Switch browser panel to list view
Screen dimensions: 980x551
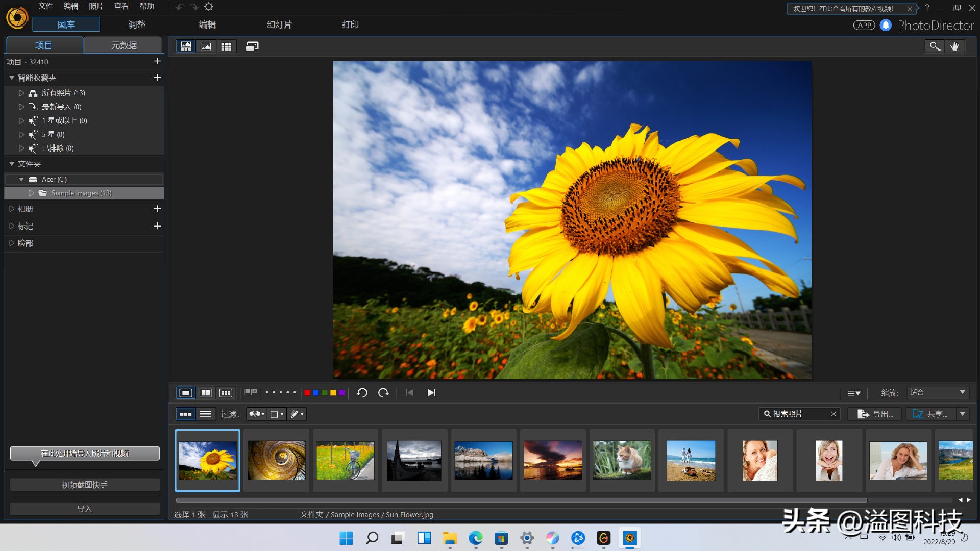pyautogui.click(x=205, y=414)
